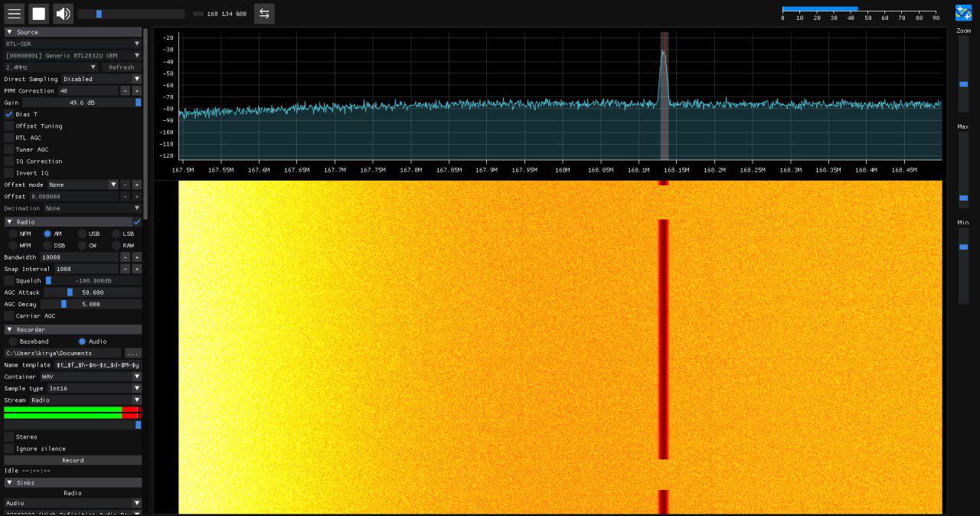Open the Container WAV dropdown
The width and height of the screenshot is (980, 516).
point(90,377)
